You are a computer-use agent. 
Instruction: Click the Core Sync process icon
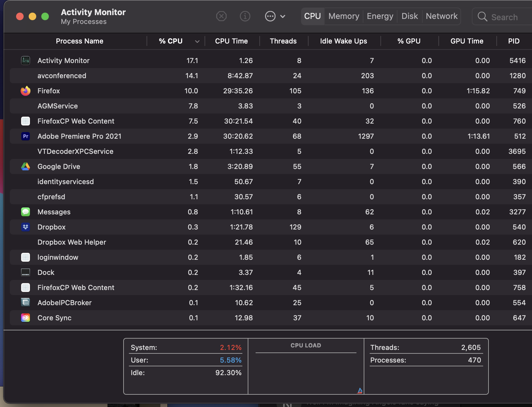point(26,318)
